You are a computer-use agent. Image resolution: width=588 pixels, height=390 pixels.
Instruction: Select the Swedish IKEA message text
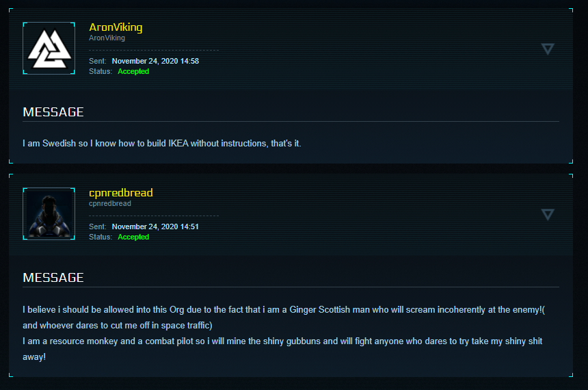161,144
